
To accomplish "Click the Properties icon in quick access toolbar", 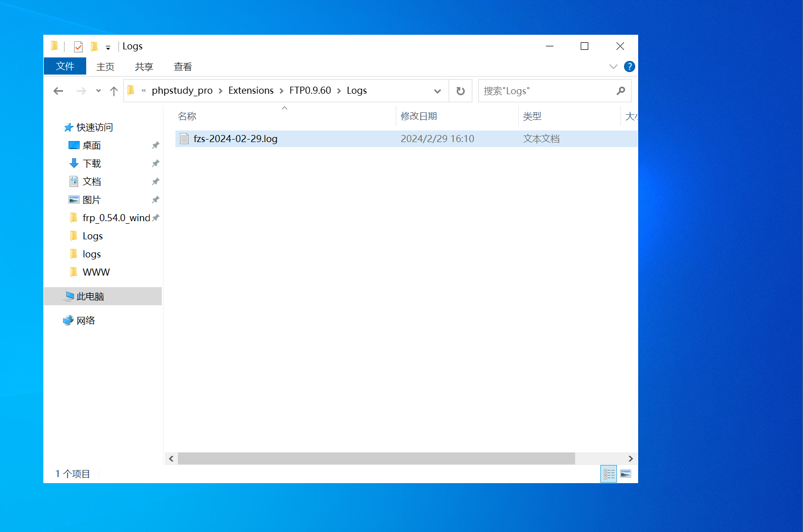I will click(x=78, y=46).
